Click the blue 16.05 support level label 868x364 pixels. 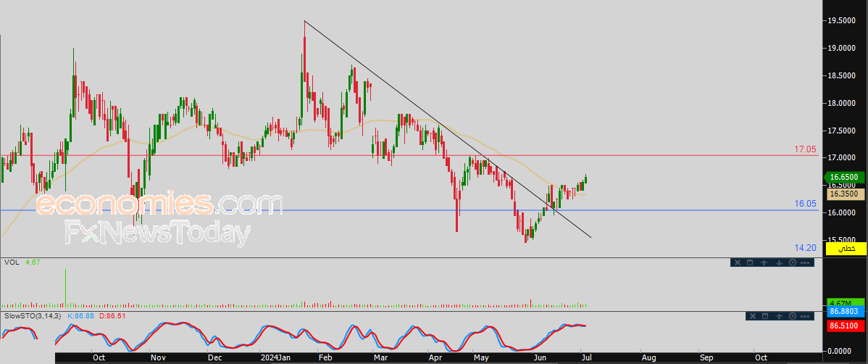pyautogui.click(x=806, y=204)
